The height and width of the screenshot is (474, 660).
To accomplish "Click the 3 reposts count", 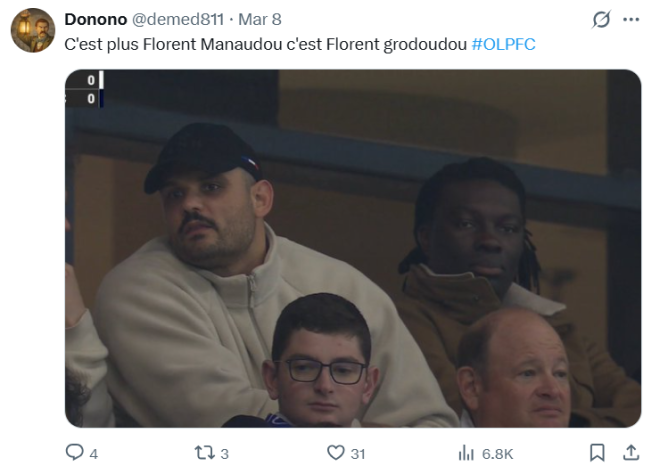I will (224, 454).
